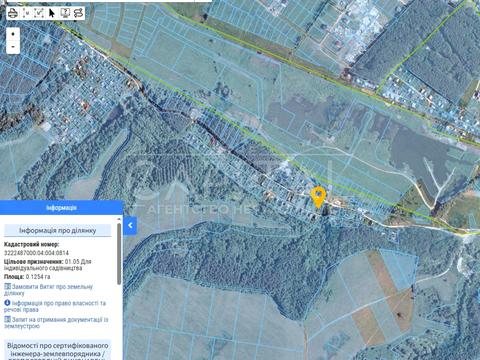Click the info panel scroll-up arrow
The height and width of the screenshot is (360, 480).
point(119,219)
